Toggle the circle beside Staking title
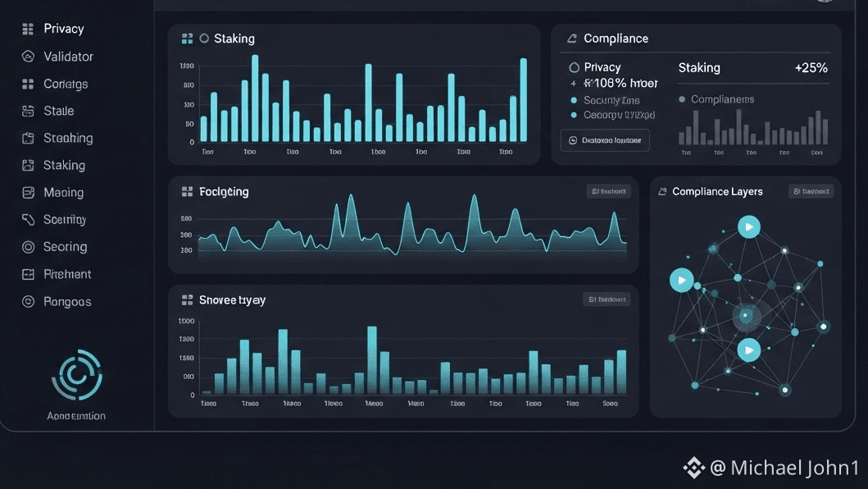This screenshot has height=489, width=868. 204,39
